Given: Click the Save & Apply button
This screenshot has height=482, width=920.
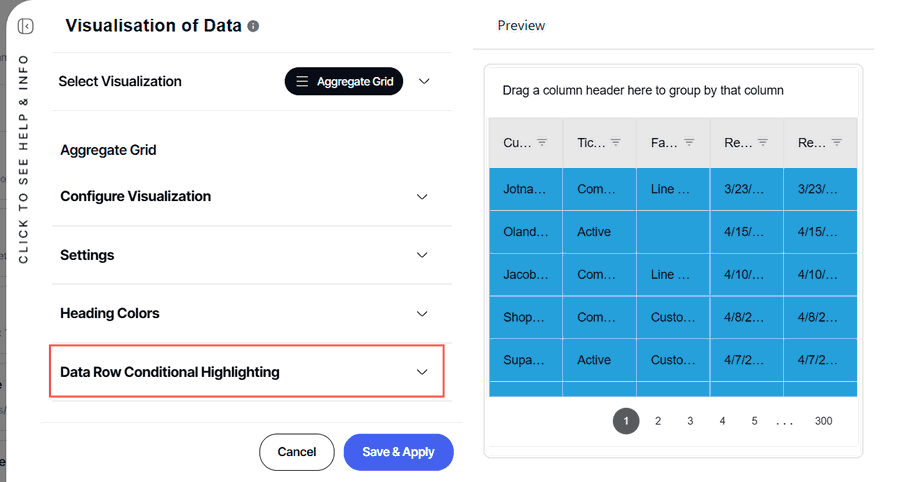Looking at the screenshot, I should click(398, 452).
